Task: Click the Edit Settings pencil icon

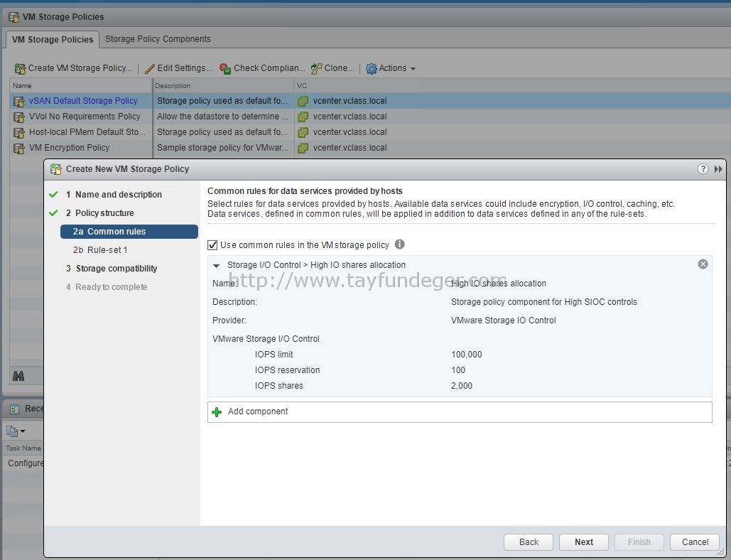Action: click(x=150, y=68)
